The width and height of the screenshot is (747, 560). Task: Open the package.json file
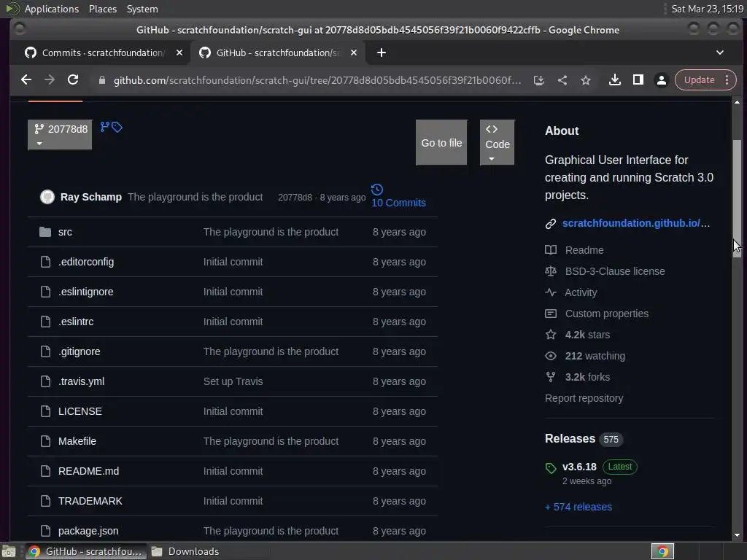(x=88, y=531)
